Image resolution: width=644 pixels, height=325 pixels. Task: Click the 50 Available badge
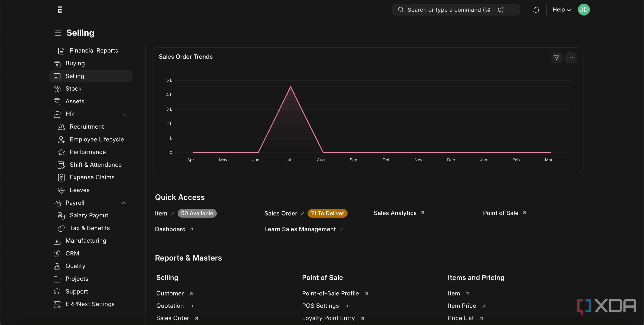[x=197, y=213]
